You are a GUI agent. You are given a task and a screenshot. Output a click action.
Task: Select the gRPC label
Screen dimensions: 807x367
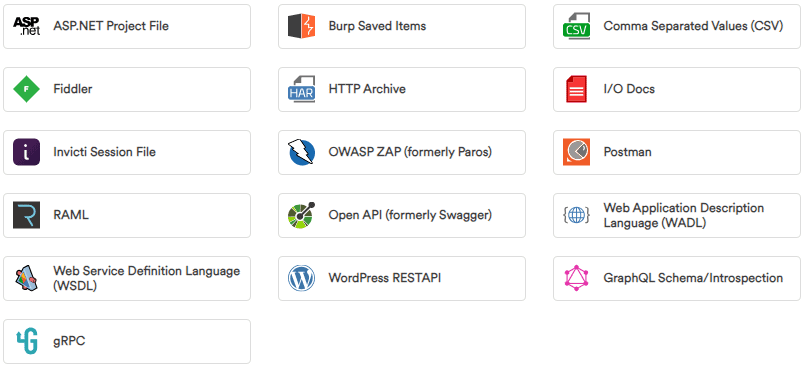coord(69,341)
